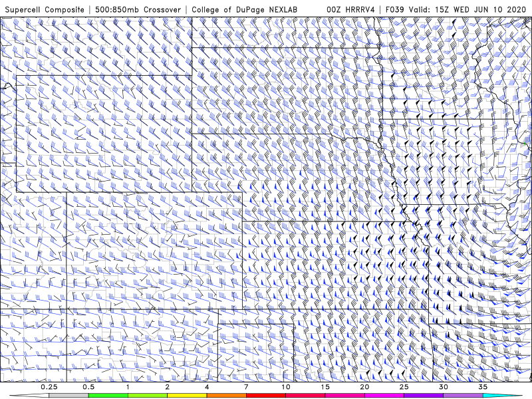Click the '0.25' legend value

(x=49, y=387)
